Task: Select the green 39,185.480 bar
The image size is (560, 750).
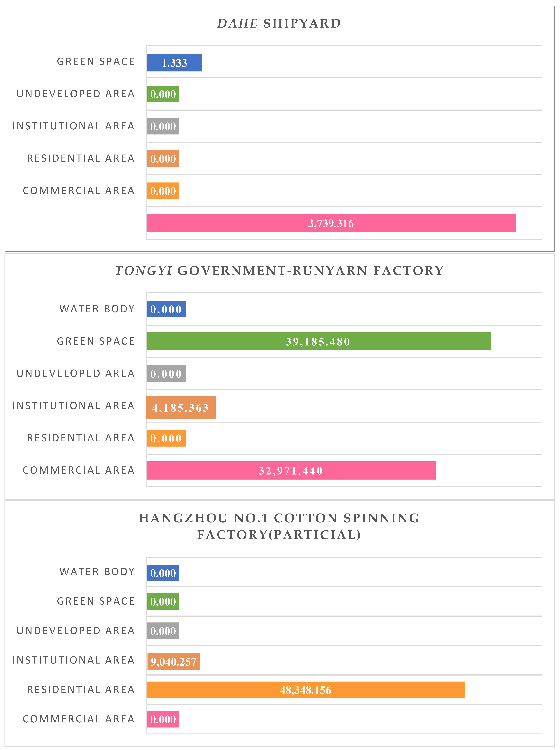Action: point(318,341)
